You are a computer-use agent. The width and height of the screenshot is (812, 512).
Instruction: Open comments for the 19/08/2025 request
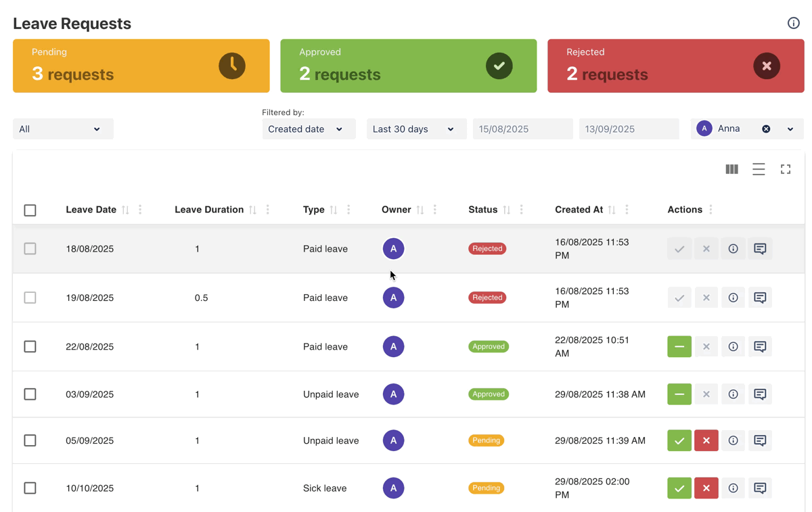click(x=760, y=298)
